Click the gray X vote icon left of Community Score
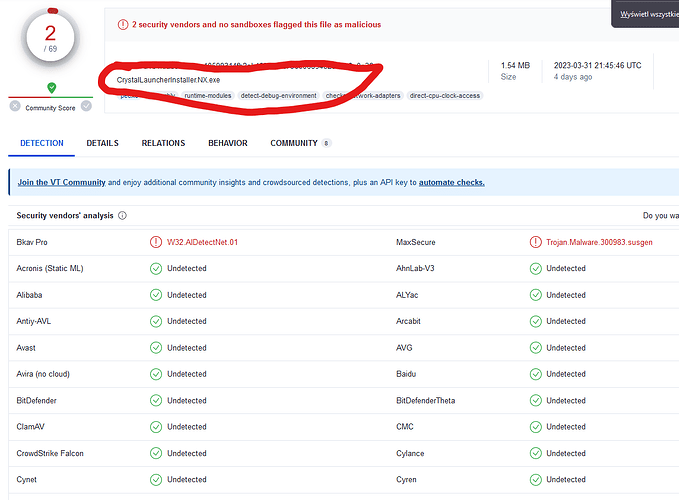This screenshot has width=679, height=500. 15,106
